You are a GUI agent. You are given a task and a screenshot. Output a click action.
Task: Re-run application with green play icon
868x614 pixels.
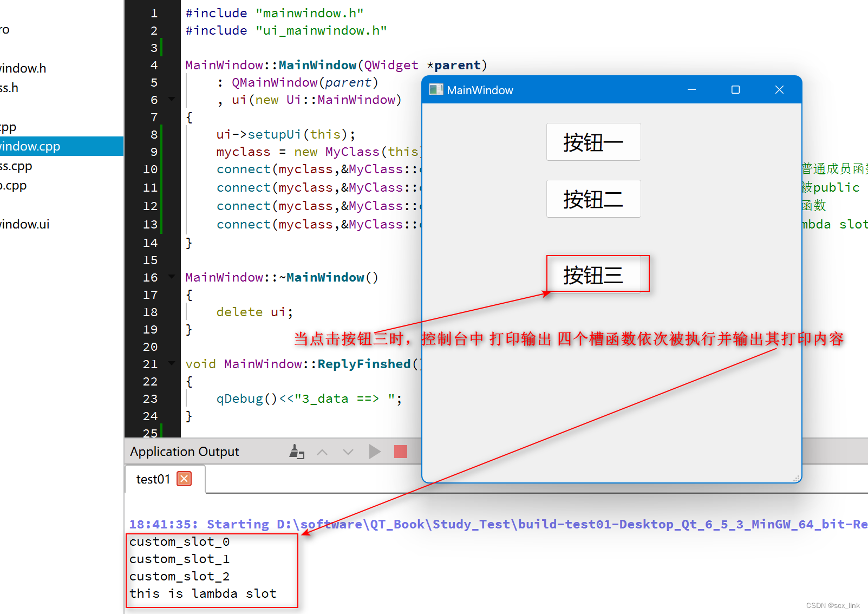(374, 452)
